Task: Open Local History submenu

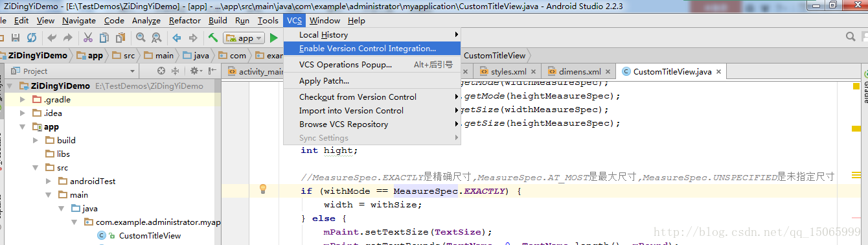Action: (x=372, y=35)
